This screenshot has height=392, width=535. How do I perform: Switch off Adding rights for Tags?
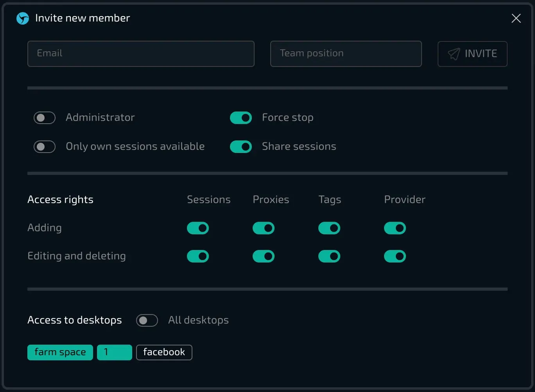[329, 228]
